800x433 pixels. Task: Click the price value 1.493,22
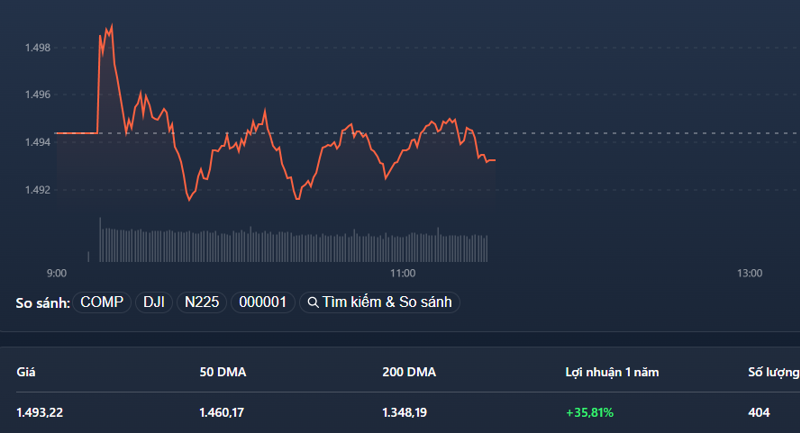point(40,412)
